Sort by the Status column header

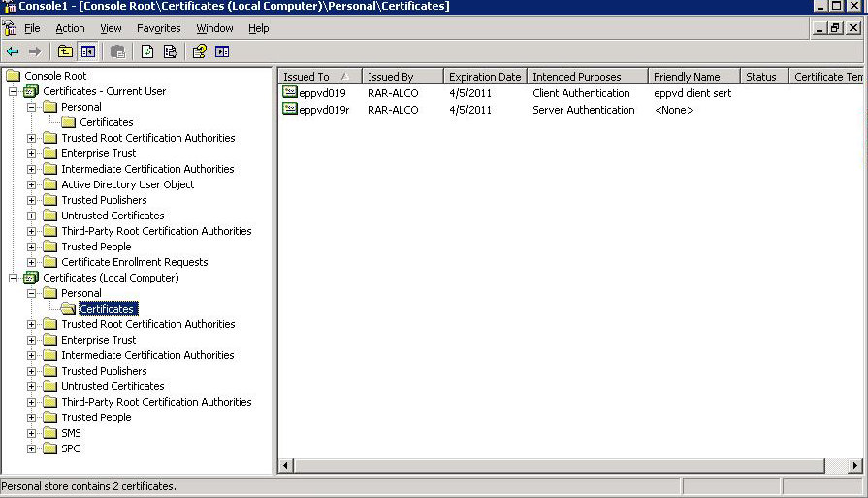(x=764, y=77)
